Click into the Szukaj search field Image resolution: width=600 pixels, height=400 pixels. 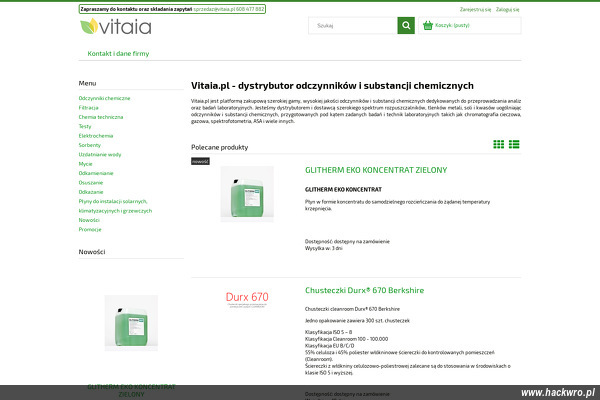(x=353, y=26)
